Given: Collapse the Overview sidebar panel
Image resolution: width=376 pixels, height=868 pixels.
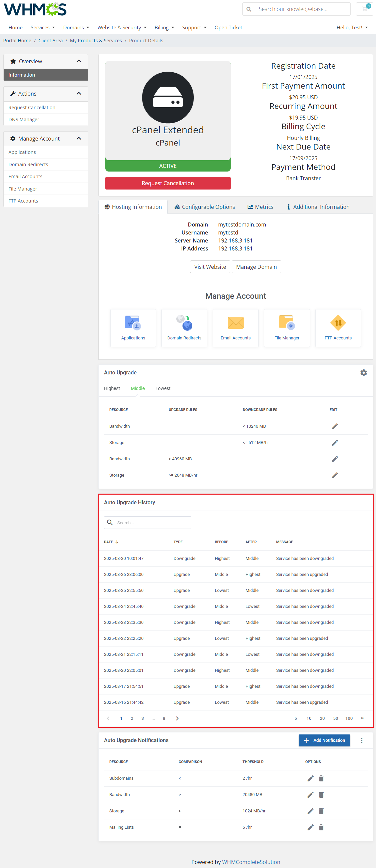Looking at the screenshot, I should 79,61.
